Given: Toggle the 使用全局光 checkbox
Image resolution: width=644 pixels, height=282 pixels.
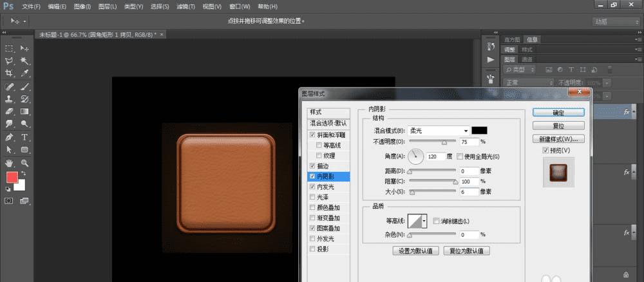Looking at the screenshot, I should [460, 156].
